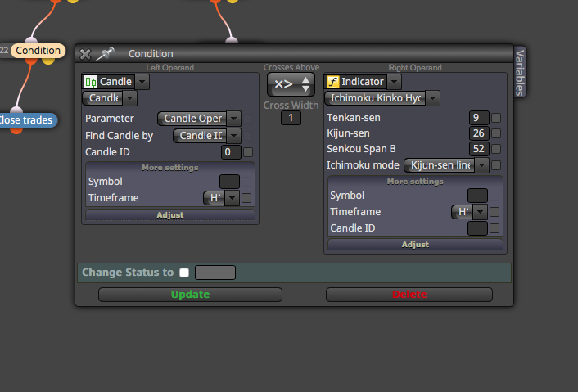
Task: Click the right Candle ID input field
Action: point(477,228)
